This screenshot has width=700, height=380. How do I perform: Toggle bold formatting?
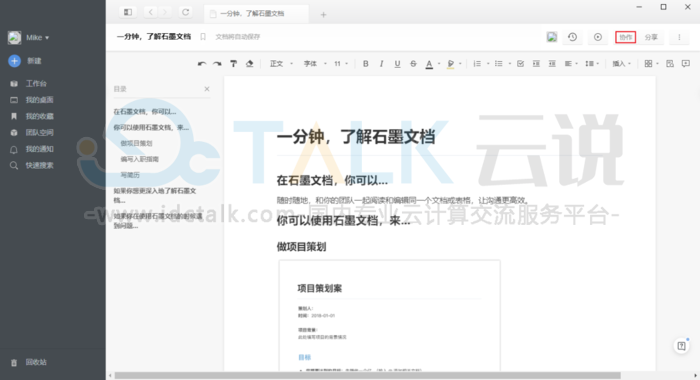(366, 64)
